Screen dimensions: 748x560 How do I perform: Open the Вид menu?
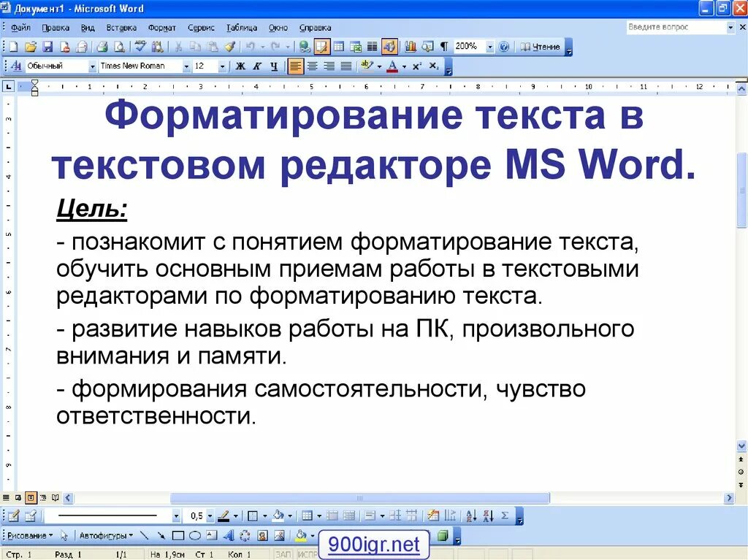click(88, 28)
